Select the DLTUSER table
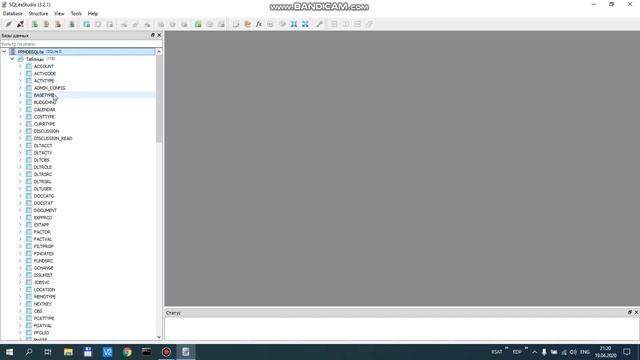 42,189
